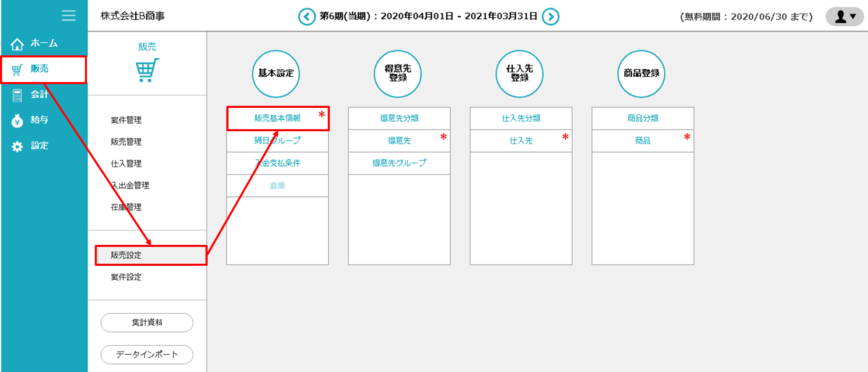Open 給与 with the money bag icon

[x=17, y=121]
